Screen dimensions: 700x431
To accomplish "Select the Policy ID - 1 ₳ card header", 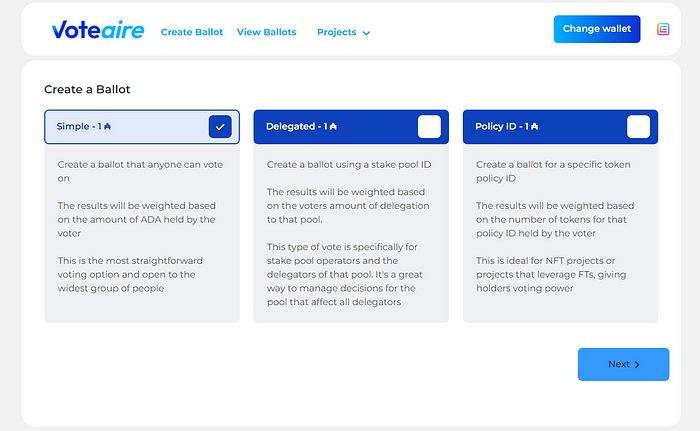I will point(560,127).
